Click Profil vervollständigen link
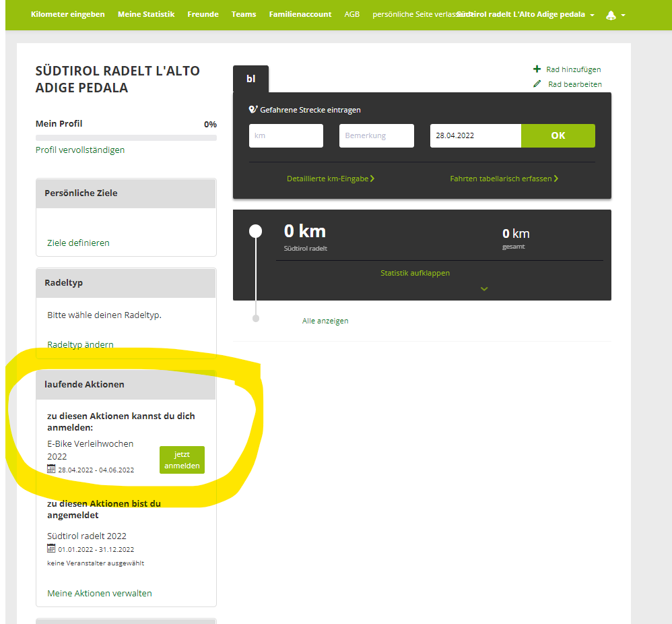 (x=80, y=150)
